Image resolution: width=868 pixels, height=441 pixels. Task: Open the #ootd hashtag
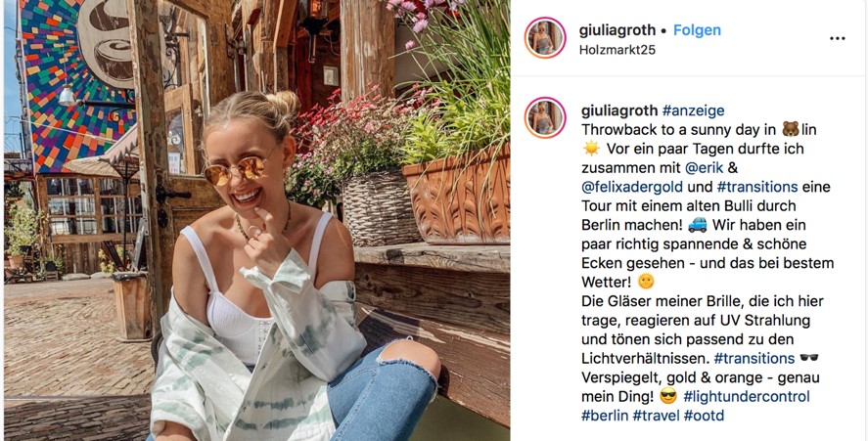705,416
